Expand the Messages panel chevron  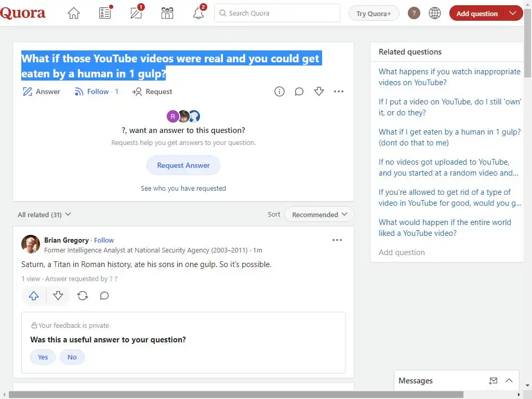(x=509, y=381)
